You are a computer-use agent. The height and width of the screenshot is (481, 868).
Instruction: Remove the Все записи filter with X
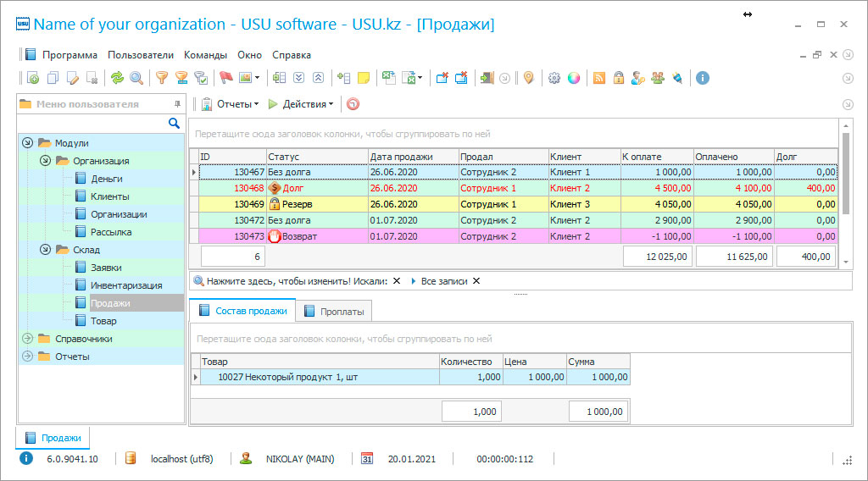[x=476, y=281]
